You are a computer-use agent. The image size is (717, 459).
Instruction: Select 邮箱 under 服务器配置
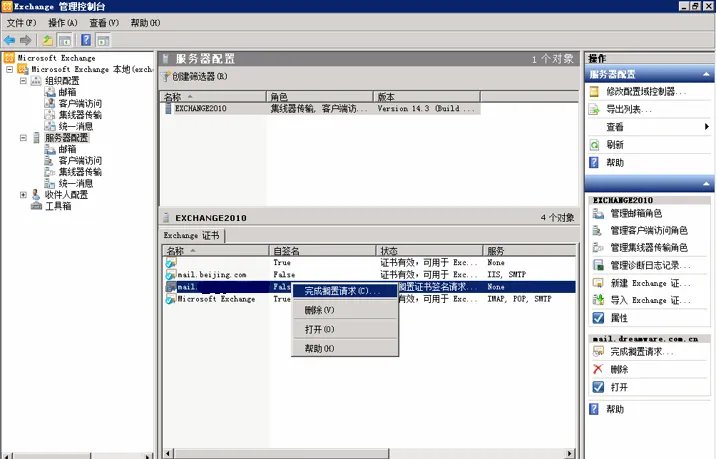(x=67, y=149)
